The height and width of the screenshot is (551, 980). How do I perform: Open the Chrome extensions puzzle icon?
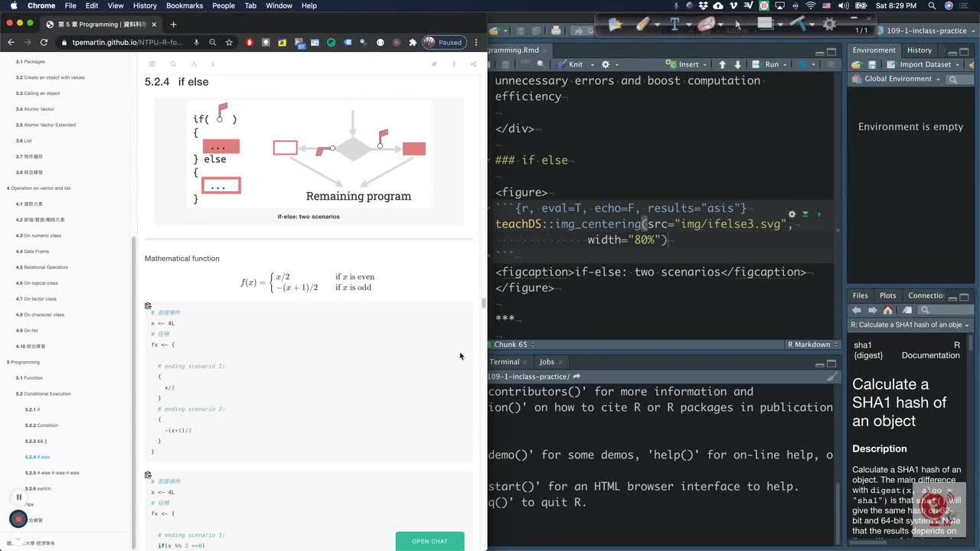(413, 42)
